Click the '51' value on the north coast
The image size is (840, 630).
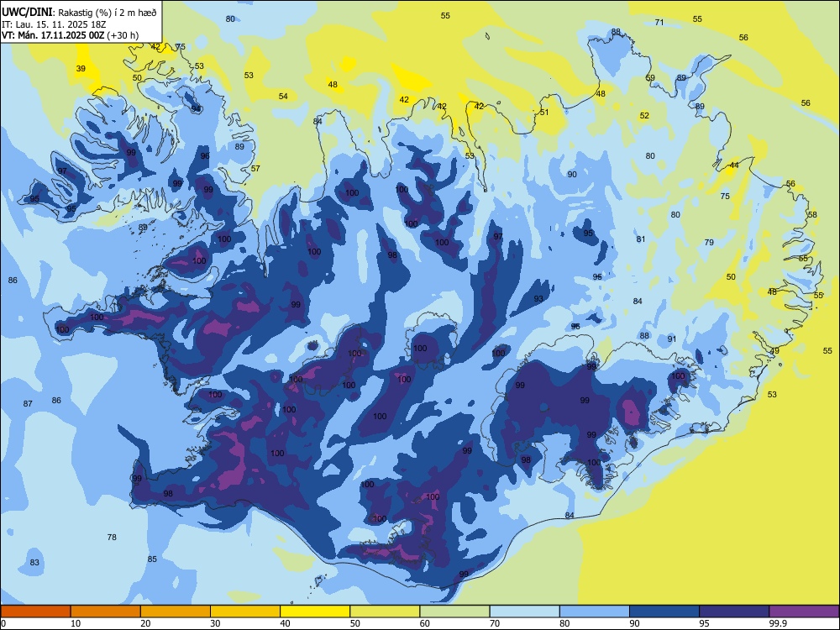[x=544, y=113]
